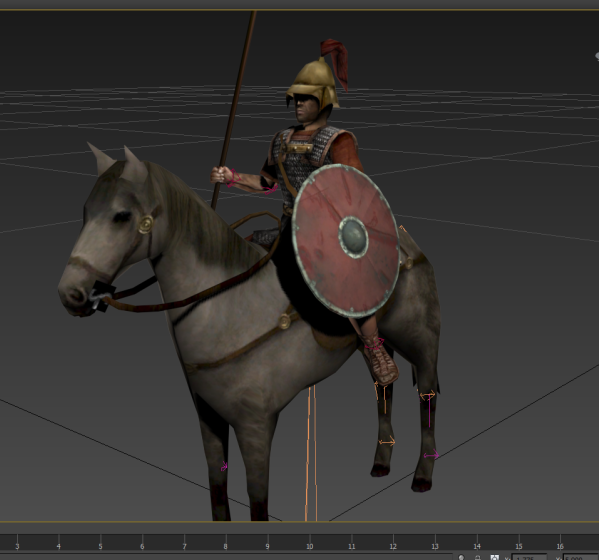The image size is (599, 560).
Task: Toggle absolute transform type-in mode icon
Action: [494, 557]
